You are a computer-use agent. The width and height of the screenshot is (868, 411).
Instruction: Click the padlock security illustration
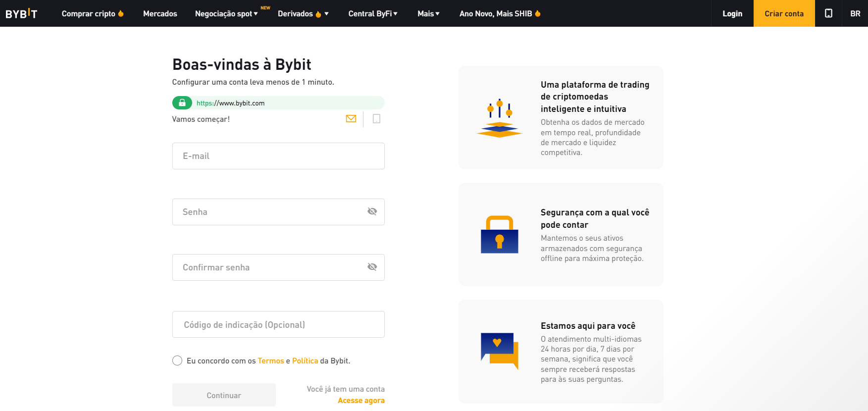500,235
